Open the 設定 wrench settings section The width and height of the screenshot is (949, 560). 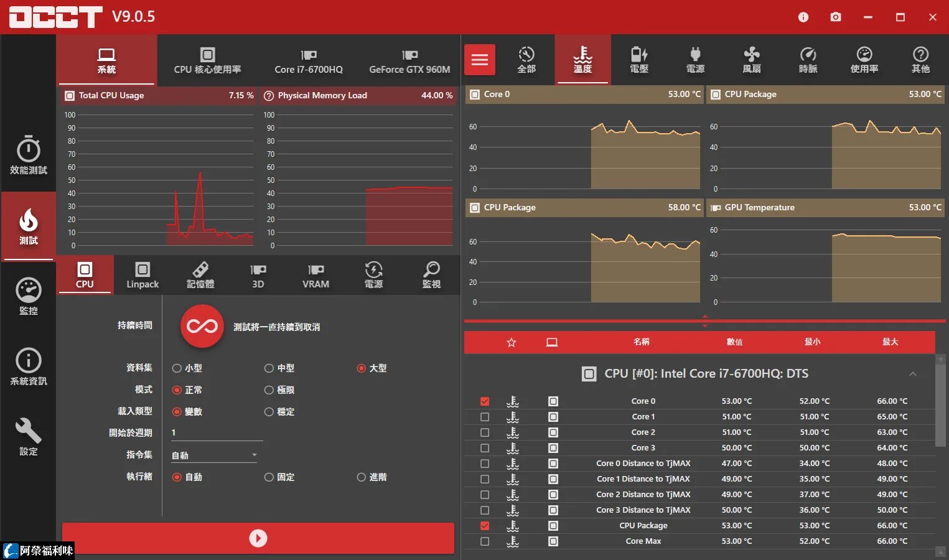pos(28,437)
